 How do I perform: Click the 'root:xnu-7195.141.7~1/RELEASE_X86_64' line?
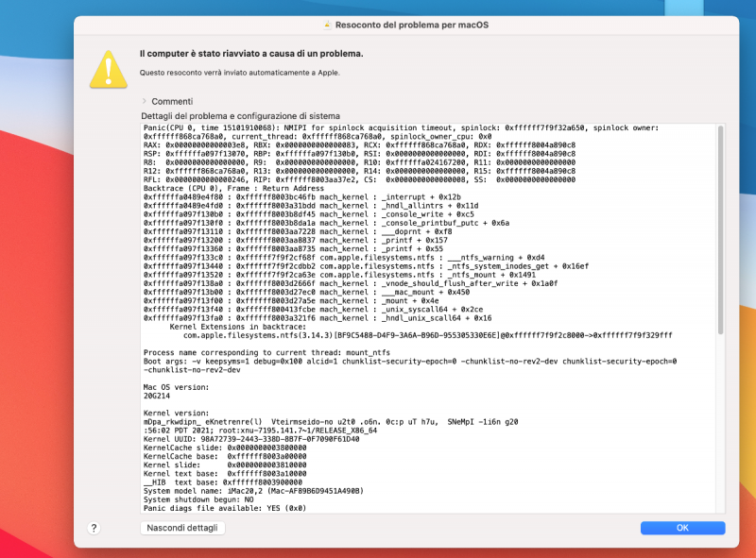261,431
